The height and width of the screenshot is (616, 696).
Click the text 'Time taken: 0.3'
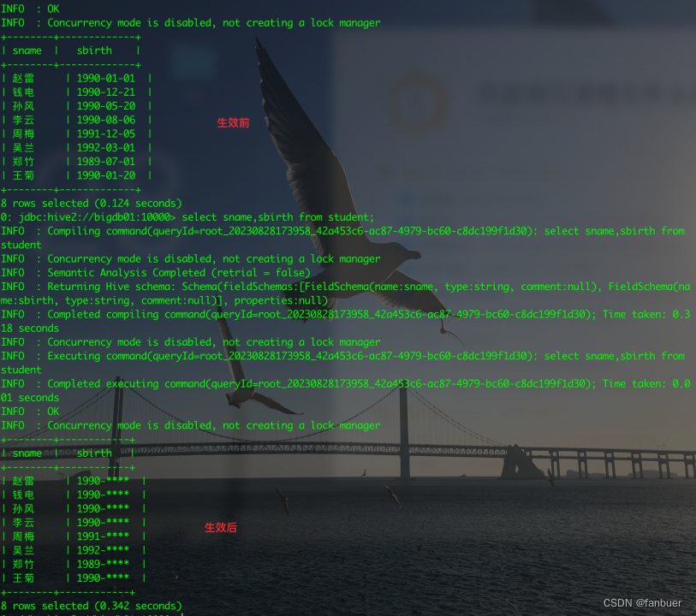coord(646,315)
